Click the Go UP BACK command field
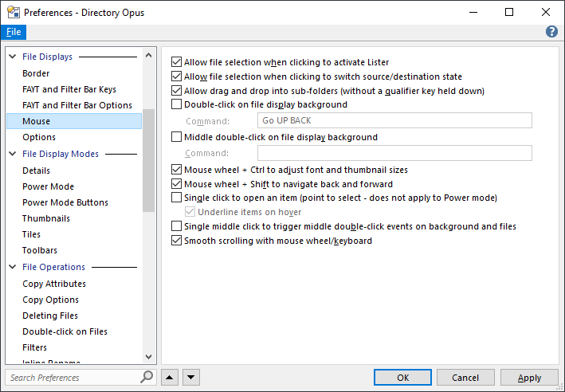565x392 pixels. 394,120
